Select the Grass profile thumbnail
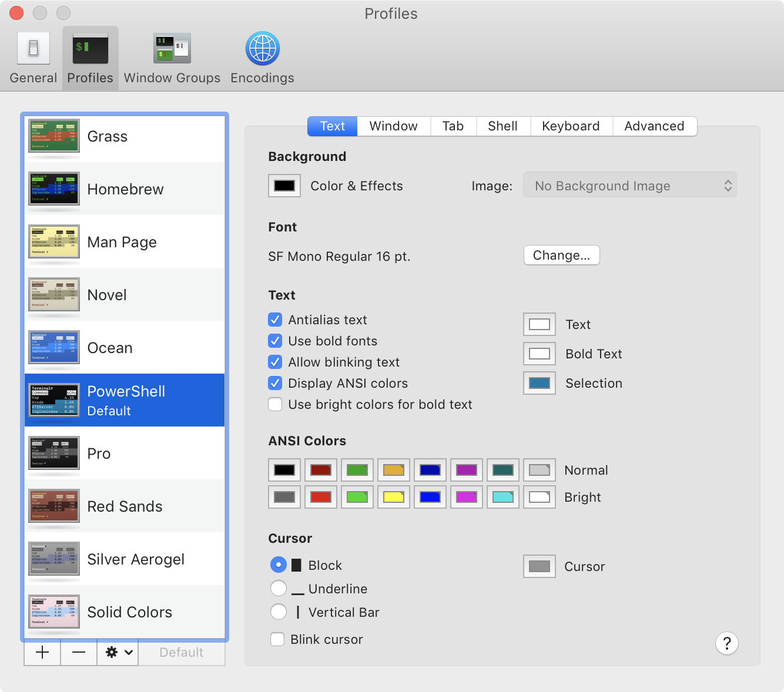784x692 pixels. click(x=54, y=136)
